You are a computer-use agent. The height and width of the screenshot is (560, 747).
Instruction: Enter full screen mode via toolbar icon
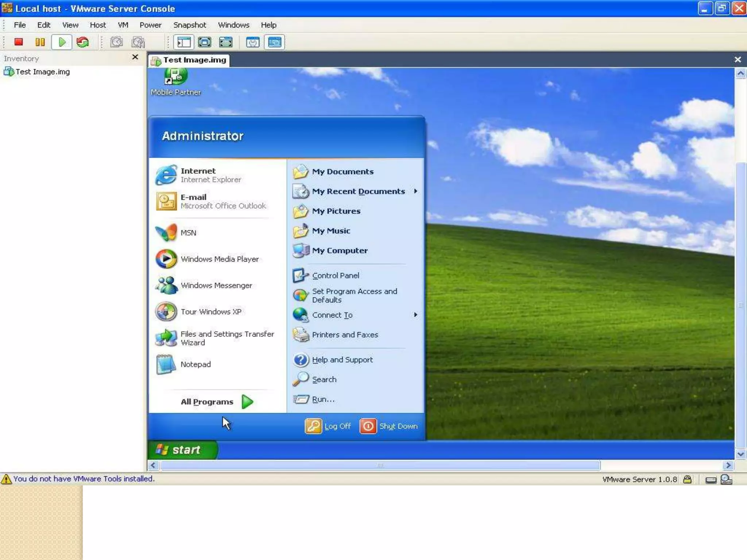click(205, 42)
